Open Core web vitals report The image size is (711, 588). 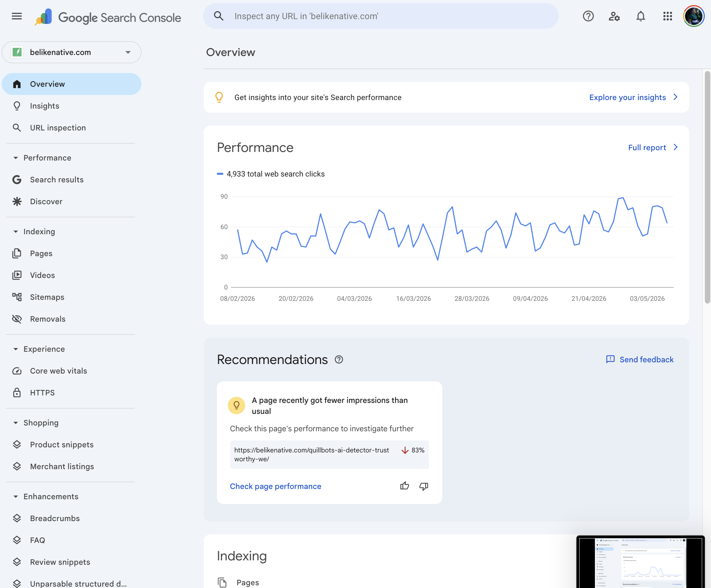click(x=72, y=371)
